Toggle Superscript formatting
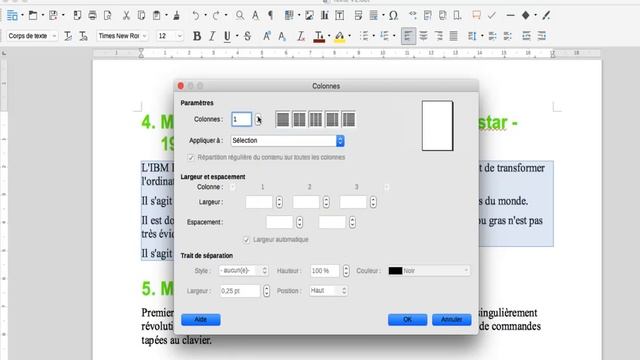 (x=267, y=36)
